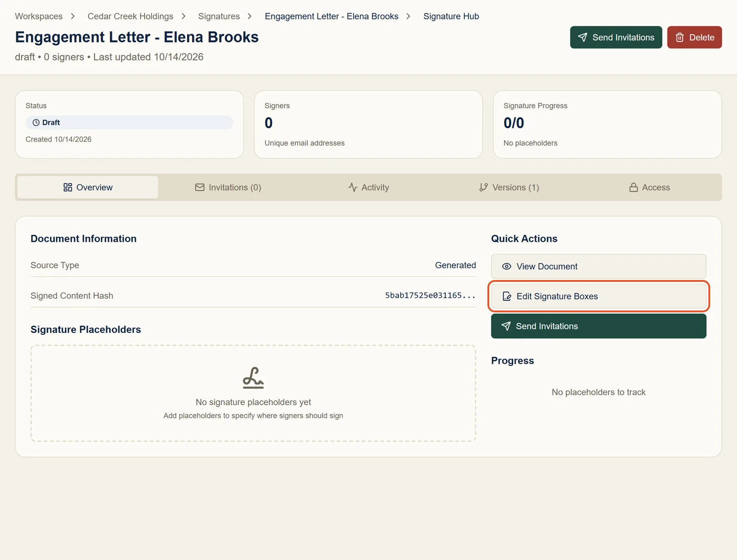Click the padlock icon on Access tab
The width and height of the screenshot is (737, 560).
[x=634, y=187]
